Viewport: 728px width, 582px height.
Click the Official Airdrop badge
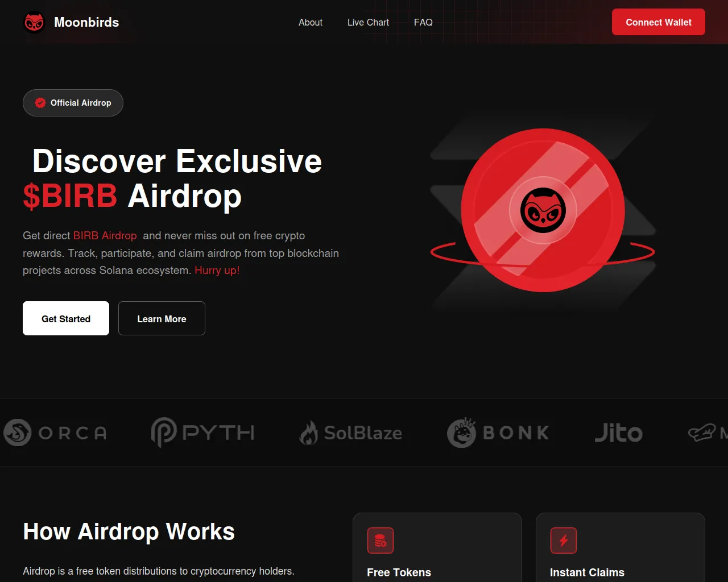tap(73, 103)
